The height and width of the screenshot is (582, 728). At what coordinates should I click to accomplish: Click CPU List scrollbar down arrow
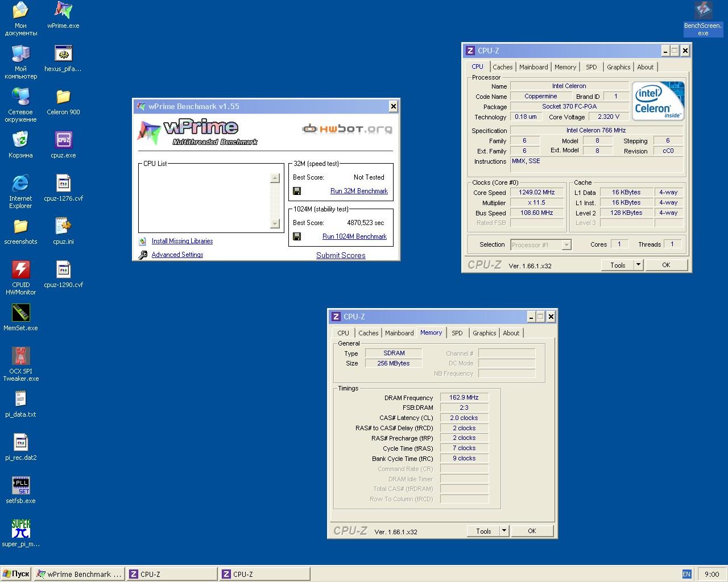pos(275,224)
